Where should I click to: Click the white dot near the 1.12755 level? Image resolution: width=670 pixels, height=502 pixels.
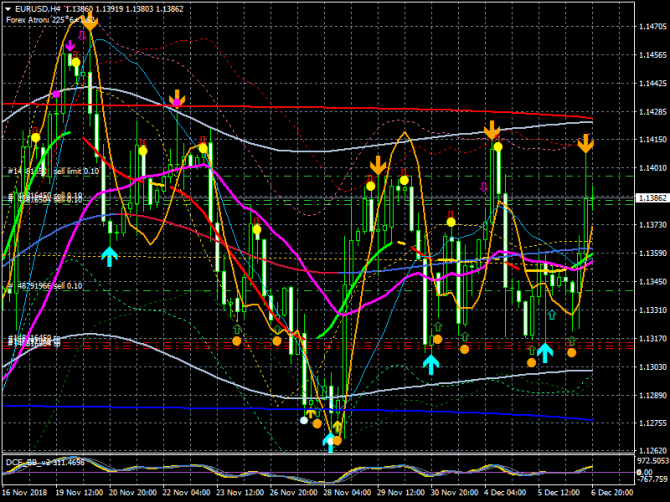coord(304,420)
